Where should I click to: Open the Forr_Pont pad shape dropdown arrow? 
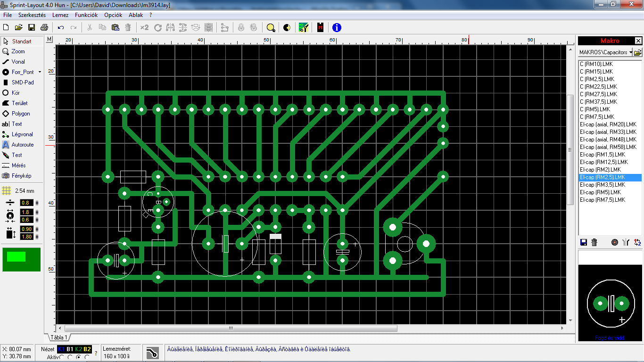tap(40, 72)
